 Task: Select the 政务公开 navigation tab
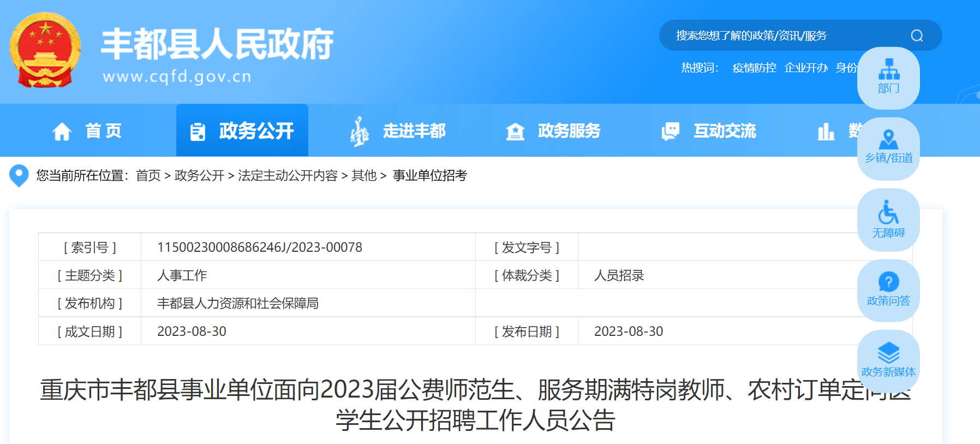[242, 131]
